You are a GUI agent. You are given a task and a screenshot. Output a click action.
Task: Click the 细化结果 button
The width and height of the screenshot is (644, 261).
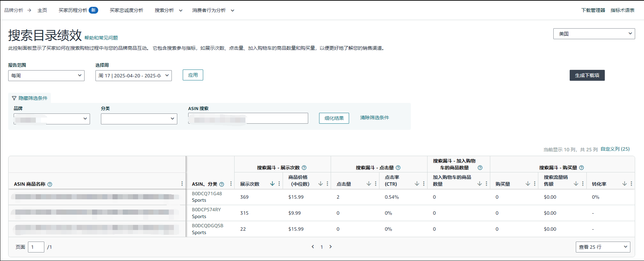334,118
